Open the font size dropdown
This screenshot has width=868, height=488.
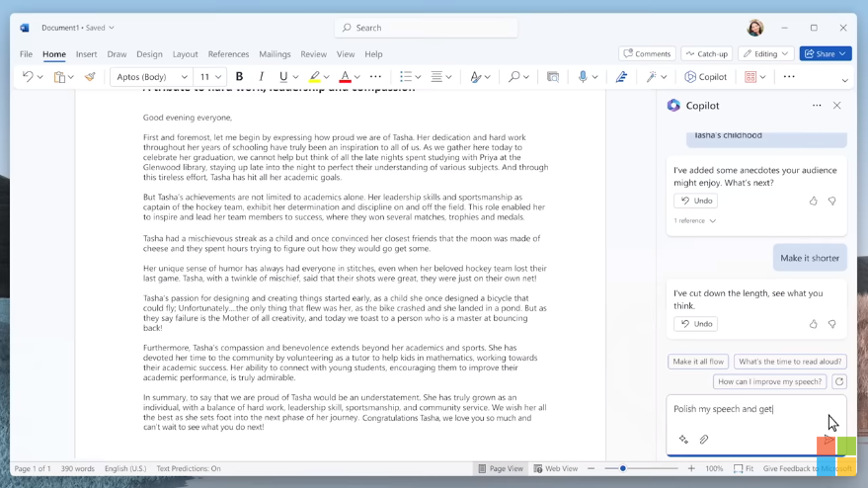click(218, 77)
